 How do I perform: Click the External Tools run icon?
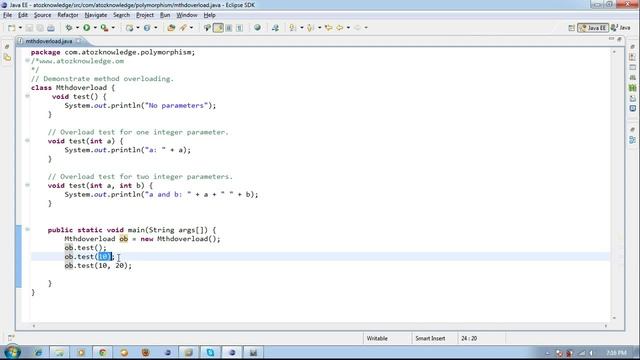coord(104,28)
